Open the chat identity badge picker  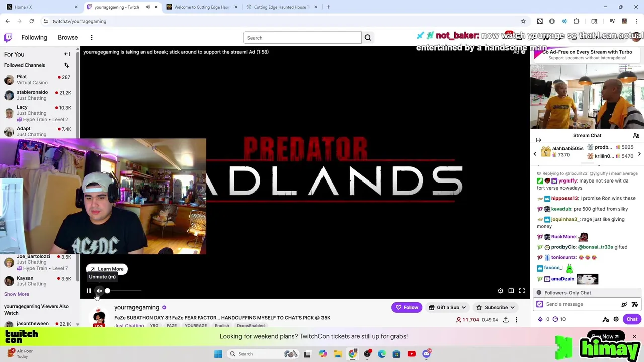540,304
